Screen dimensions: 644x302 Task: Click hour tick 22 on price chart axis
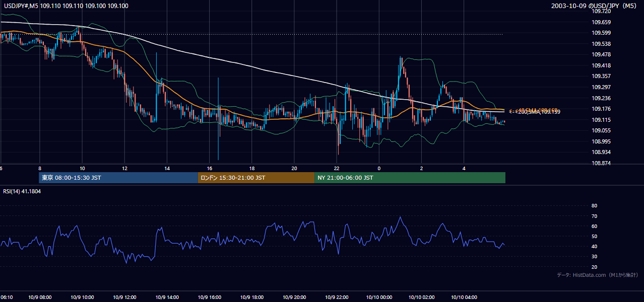tap(337, 168)
